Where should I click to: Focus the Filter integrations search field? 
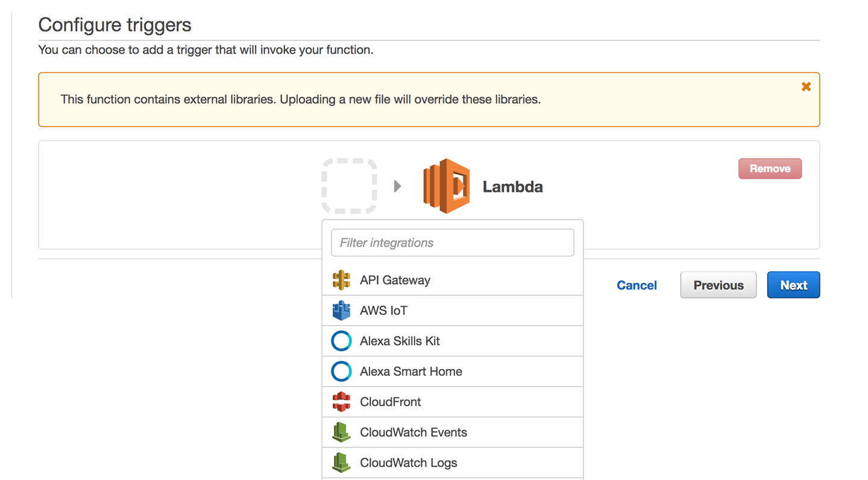click(x=452, y=243)
